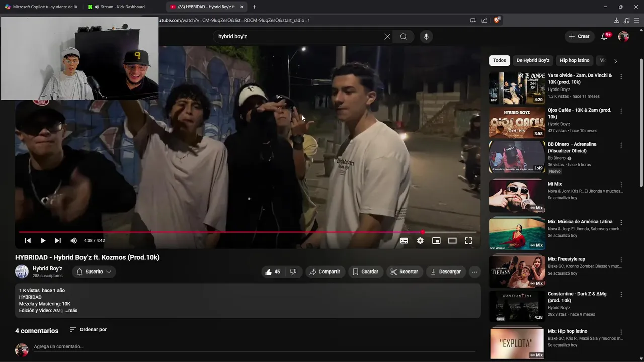Screen dimensions: 644x362
Task: Open Ordenar por comments sorting
Action: click(88, 330)
